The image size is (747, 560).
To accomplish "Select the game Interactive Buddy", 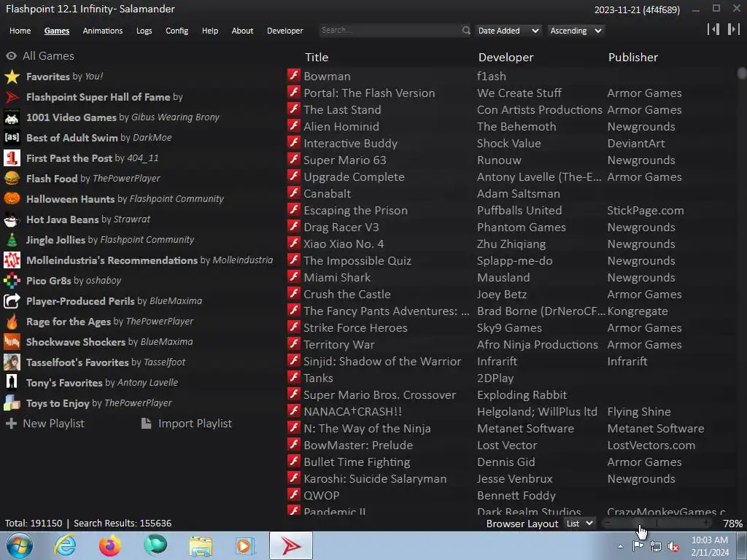I will click(512, 143).
